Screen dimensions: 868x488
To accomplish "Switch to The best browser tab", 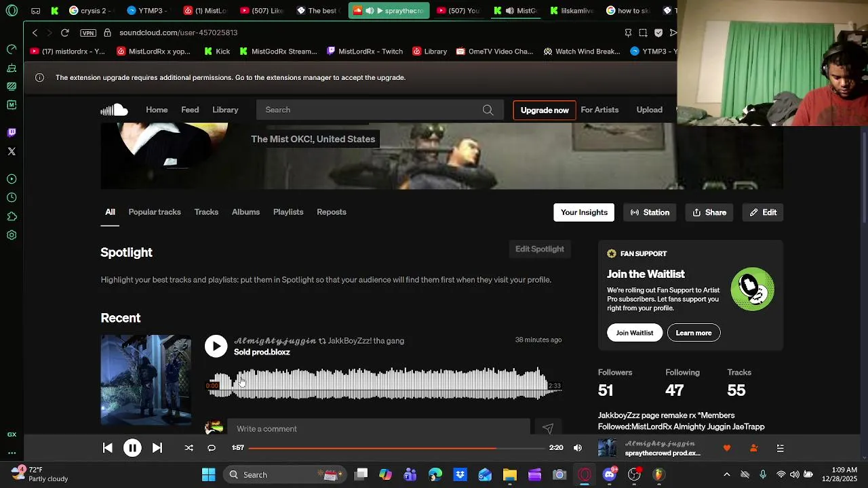I will tap(317, 11).
